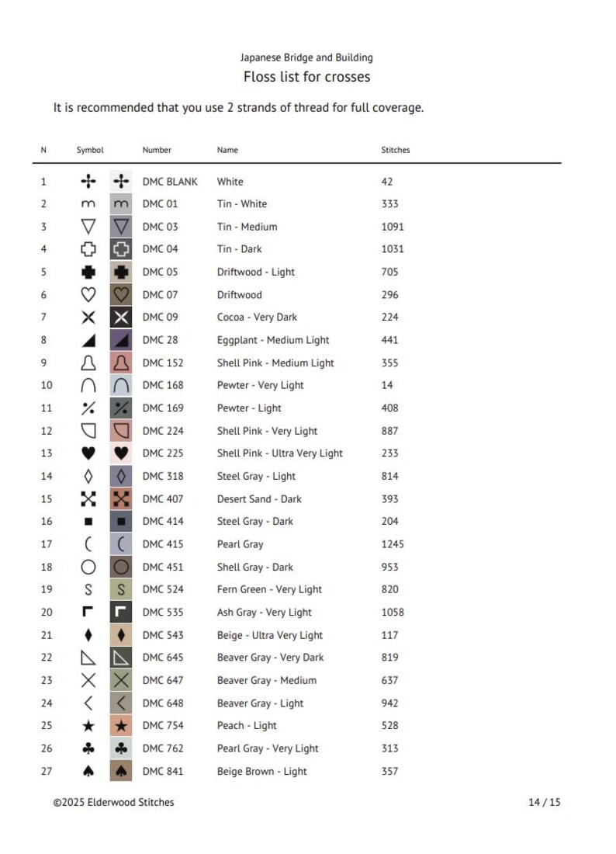Click the Number column header
Viewport: 616px width, 854px height.
pyautogui.click(x=157, y=150)
